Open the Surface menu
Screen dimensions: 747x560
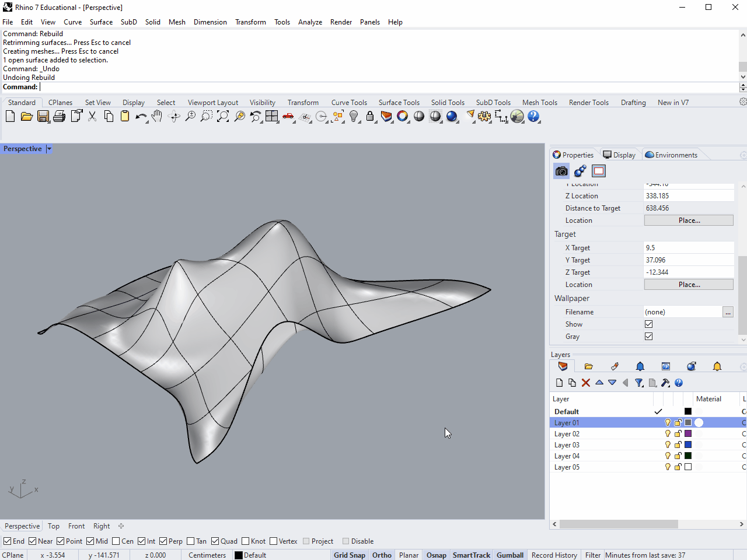101,22
